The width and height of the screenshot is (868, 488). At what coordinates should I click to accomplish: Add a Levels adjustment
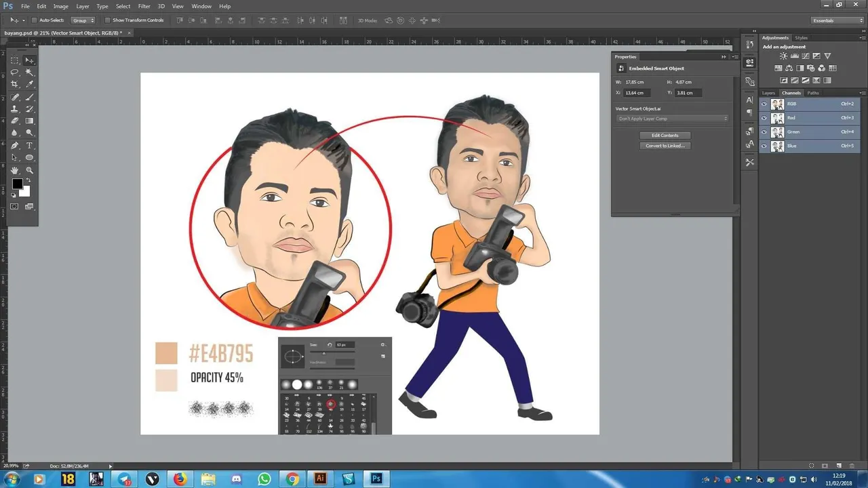click(795, 56)
